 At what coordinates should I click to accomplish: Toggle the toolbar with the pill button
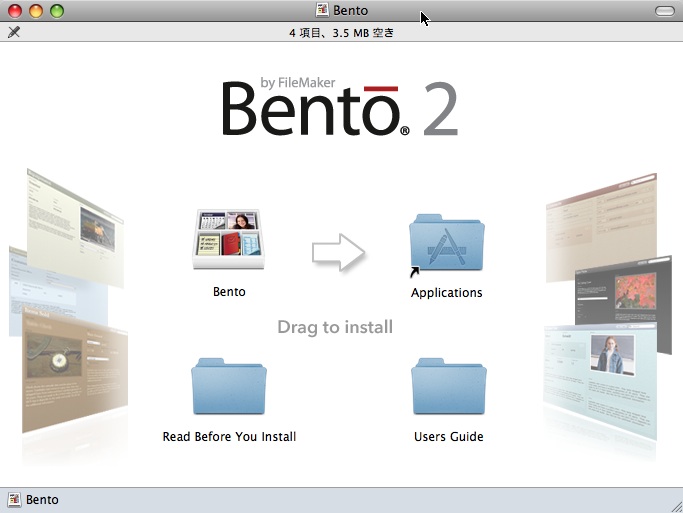[665, 10]
